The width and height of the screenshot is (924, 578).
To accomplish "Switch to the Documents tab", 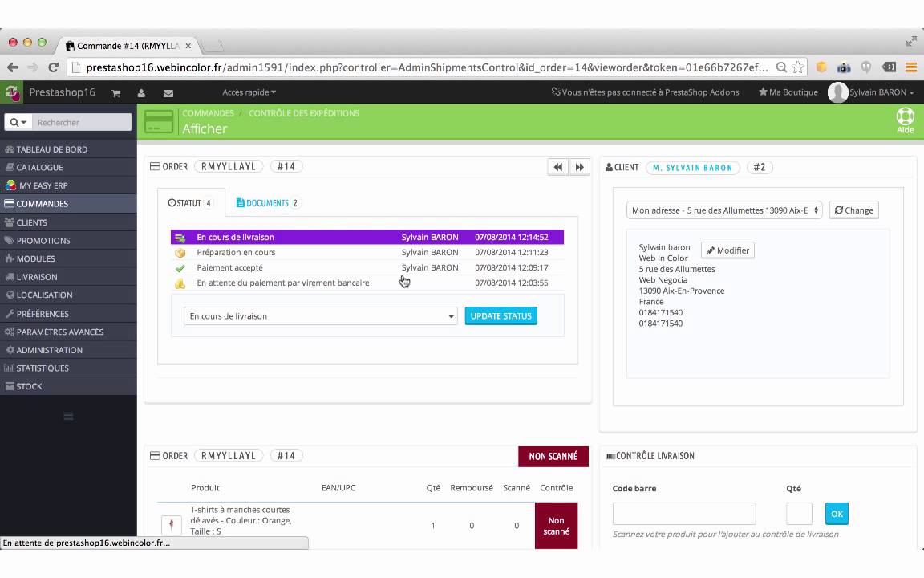I will 268,203.
